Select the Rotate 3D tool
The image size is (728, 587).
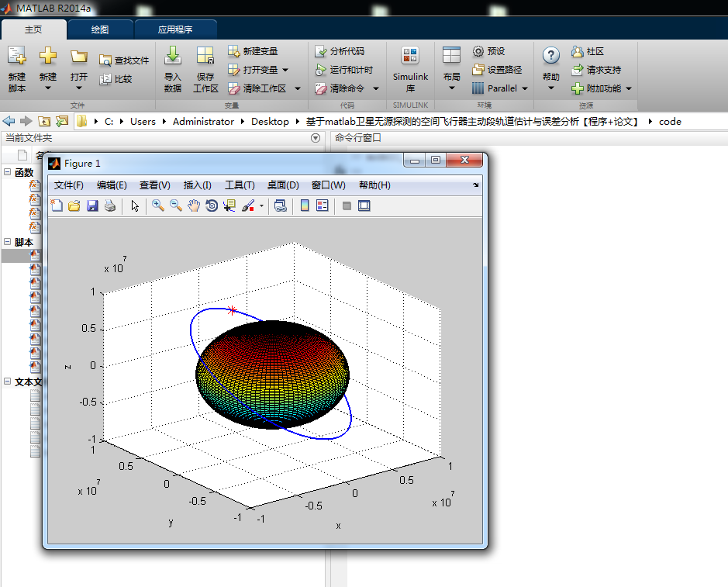pyautogui.click(x=212, y=205)
